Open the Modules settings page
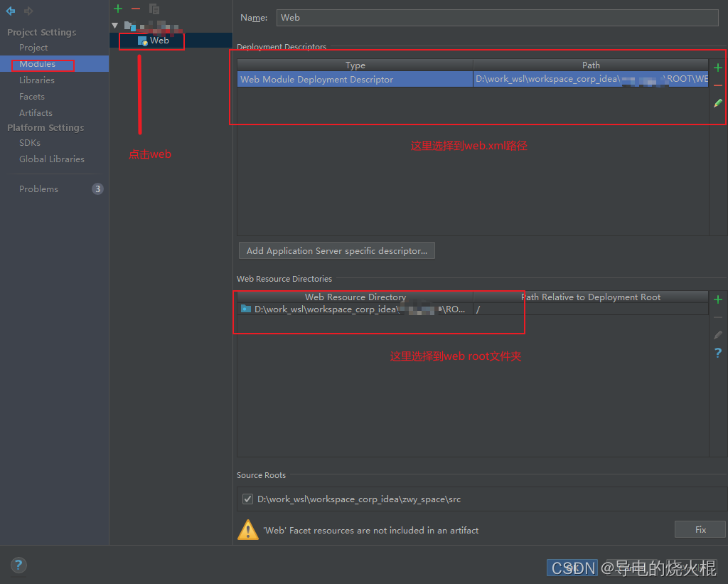The width and height of the screenshot is (728, 584). (x=37, y=63)
